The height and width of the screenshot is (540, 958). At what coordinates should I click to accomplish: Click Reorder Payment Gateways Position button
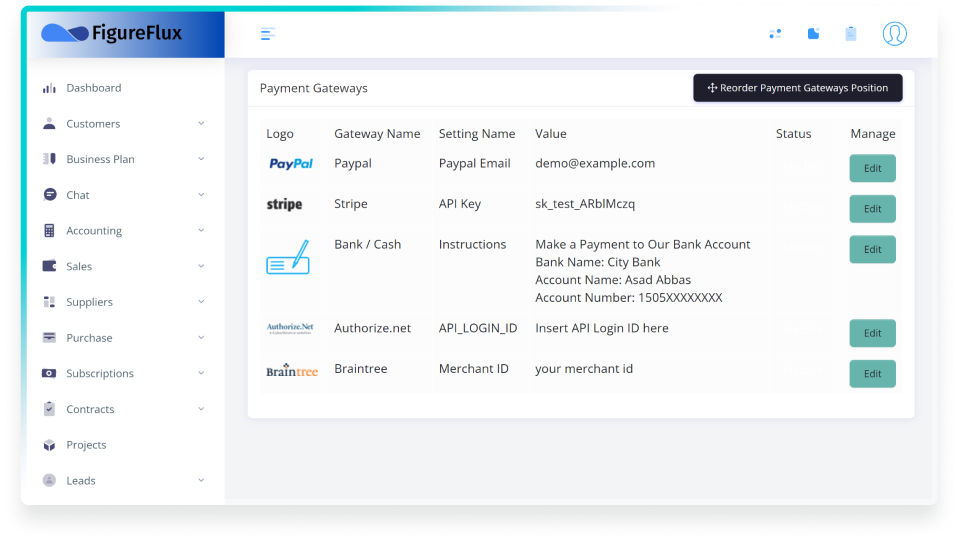pyautogui.click(x=797, y=88)
